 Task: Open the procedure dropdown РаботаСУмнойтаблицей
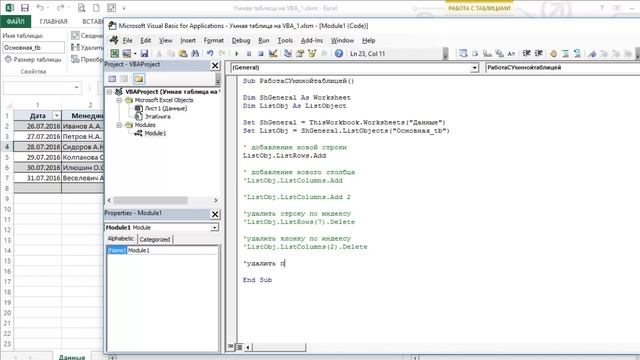[562, 68]
